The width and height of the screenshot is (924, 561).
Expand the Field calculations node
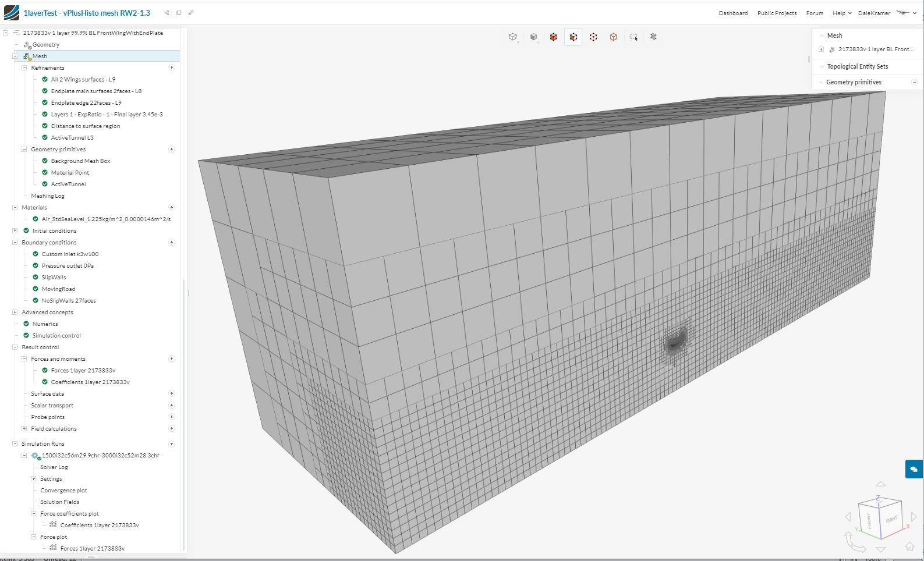point(24,429)
